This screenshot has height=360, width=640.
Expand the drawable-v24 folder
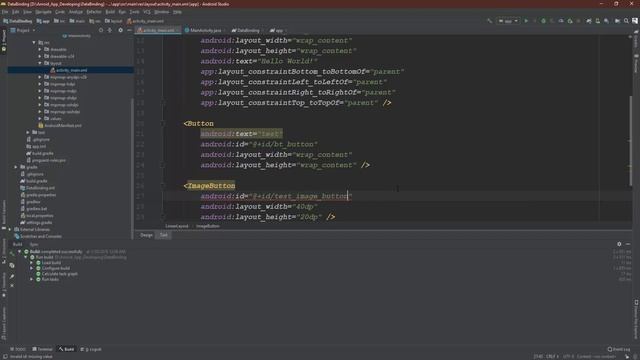tap(40, 56)
